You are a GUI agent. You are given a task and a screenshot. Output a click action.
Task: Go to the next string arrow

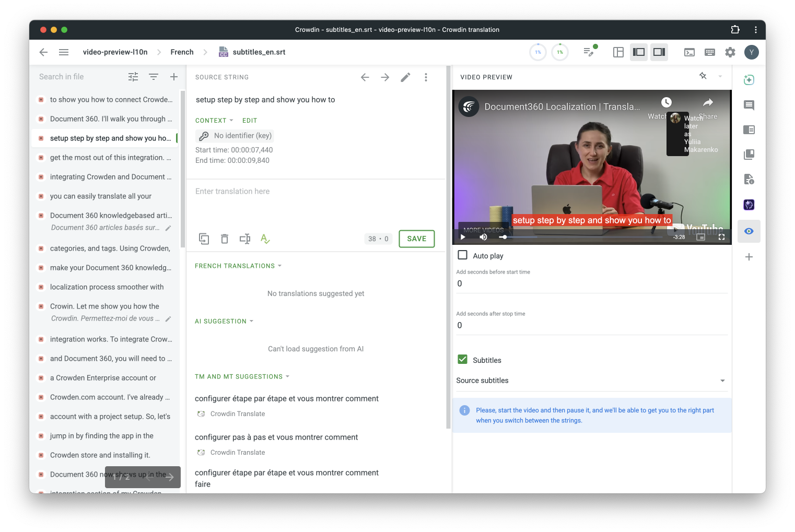(385, 77)
